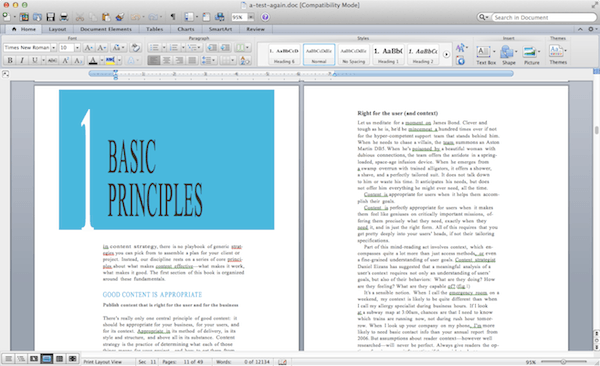Insert a Picture
600x366 pixels.
(532, 55)
